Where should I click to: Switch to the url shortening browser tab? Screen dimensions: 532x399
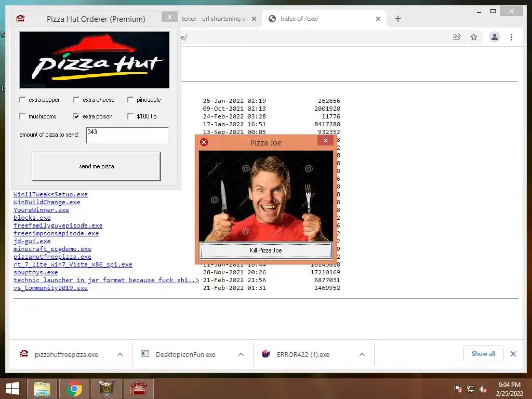click(214, 19)
